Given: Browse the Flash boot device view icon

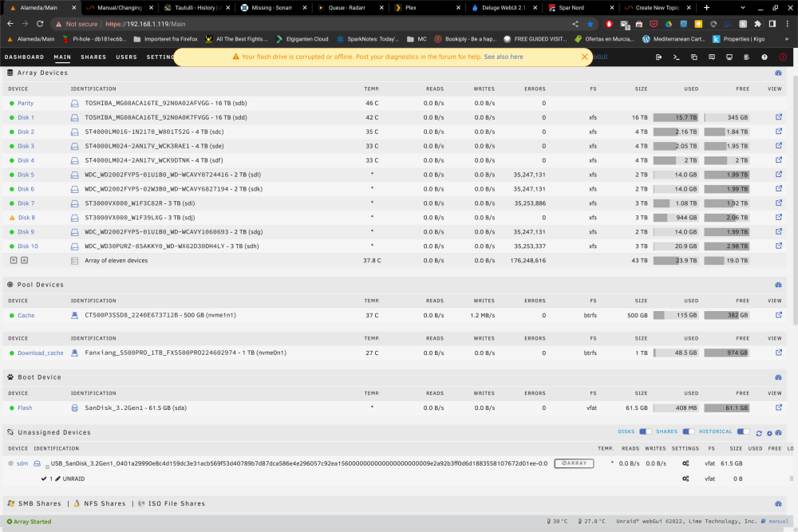Looking at the screenshot, I should click(778, 408).
